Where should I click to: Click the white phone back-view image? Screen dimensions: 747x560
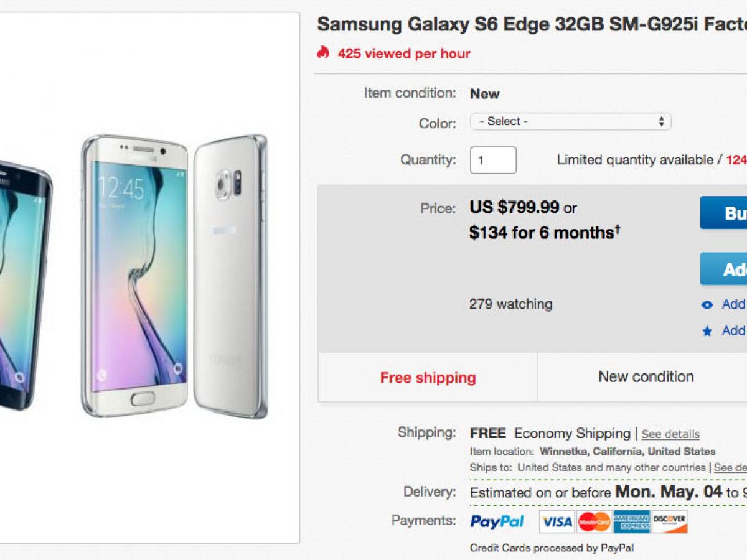click(229, 274)
